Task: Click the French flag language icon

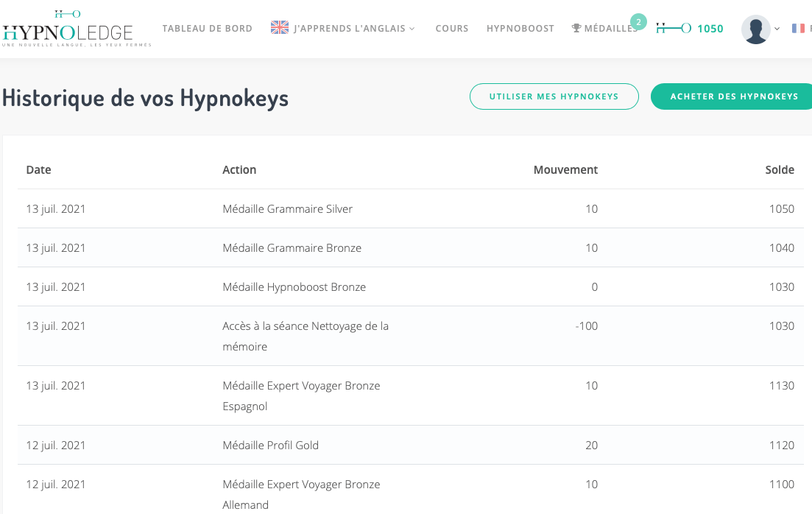Action: pos(798,28)
